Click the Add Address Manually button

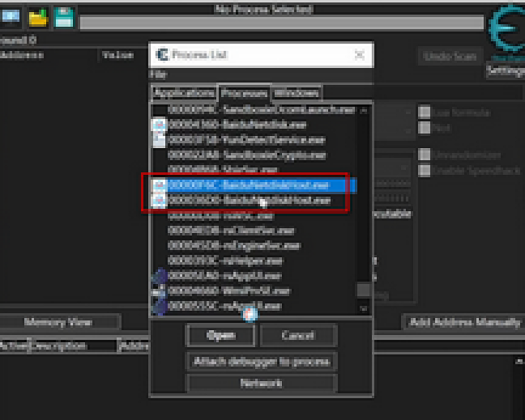464,322
